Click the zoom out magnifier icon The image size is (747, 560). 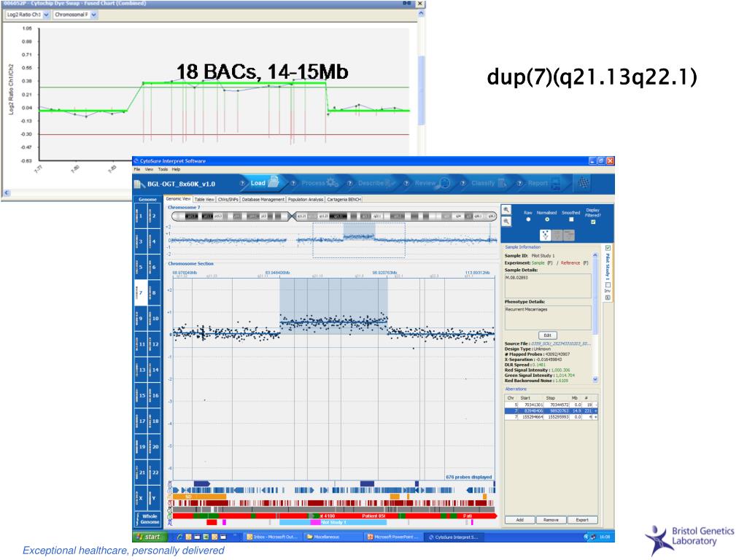pos(507,222)
